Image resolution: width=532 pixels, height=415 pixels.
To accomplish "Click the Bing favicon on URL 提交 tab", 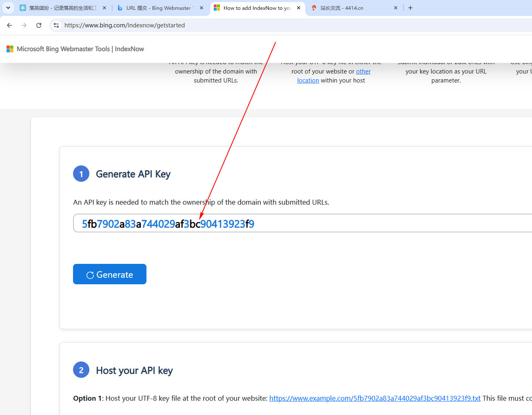I will 120,8.
